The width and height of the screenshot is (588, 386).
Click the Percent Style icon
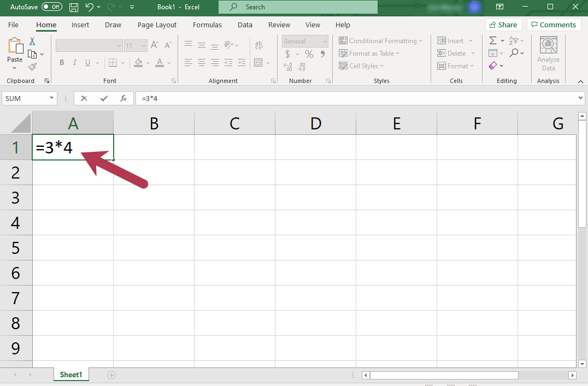click(309, 54)
